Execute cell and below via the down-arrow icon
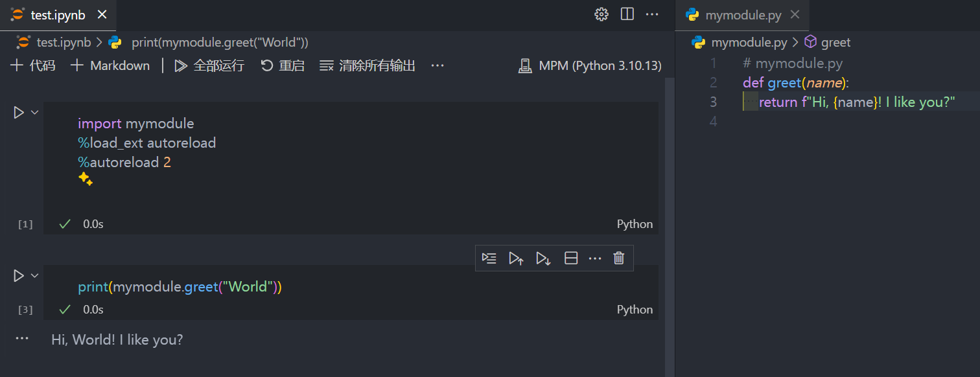This screenshot has width=980, height=377. tap(543, 258)
